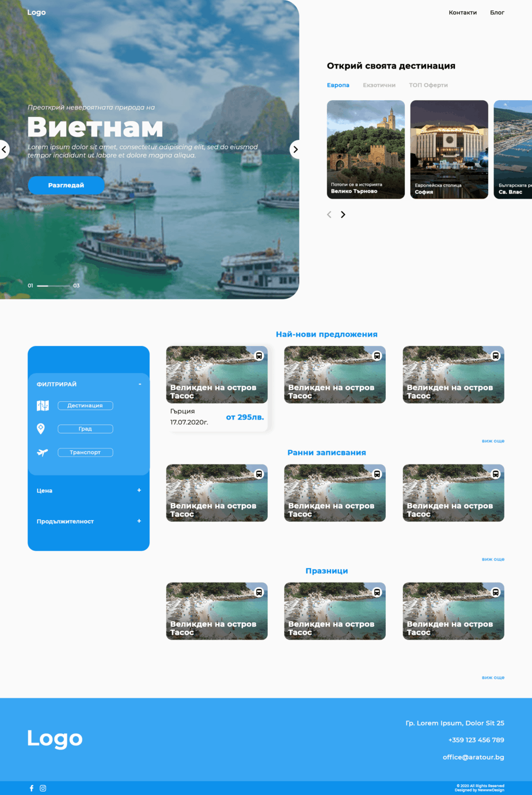Image resolution: width=532 pixels, height=795 pixels.
Task: Select the map Дестинация filter icon
Action: point(41,405)
